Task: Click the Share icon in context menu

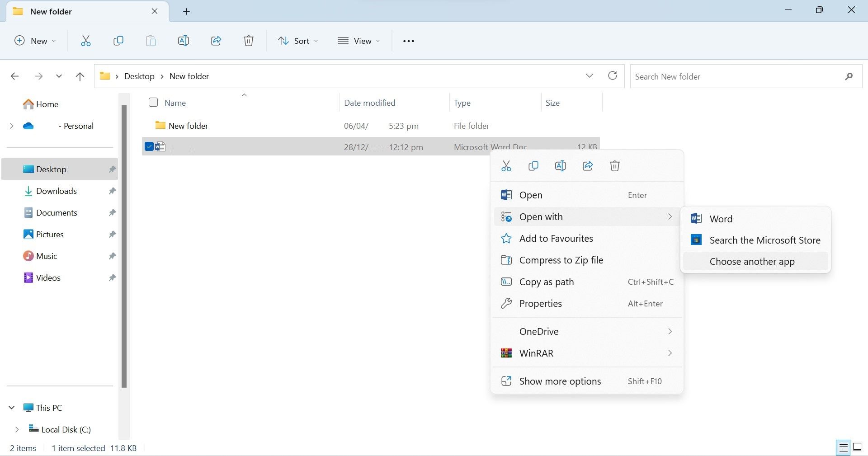Action: (x=588, y=166)
